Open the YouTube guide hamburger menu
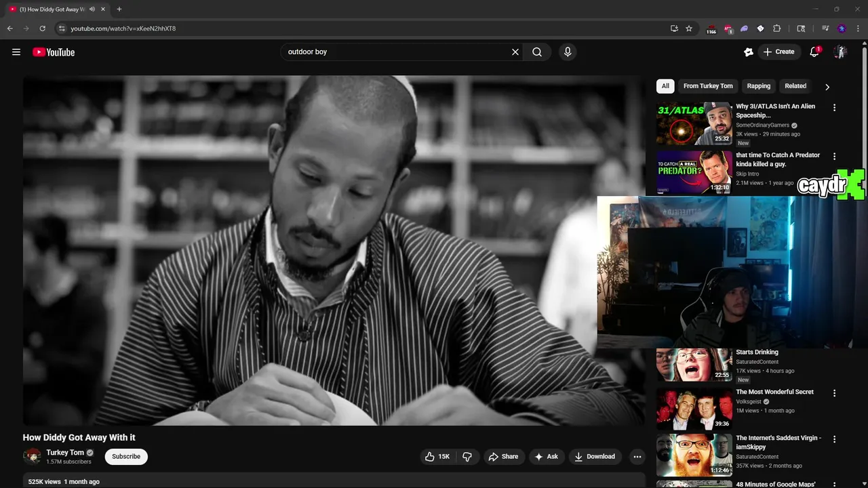Screen dimensions: 868x488 click(16, 52)
